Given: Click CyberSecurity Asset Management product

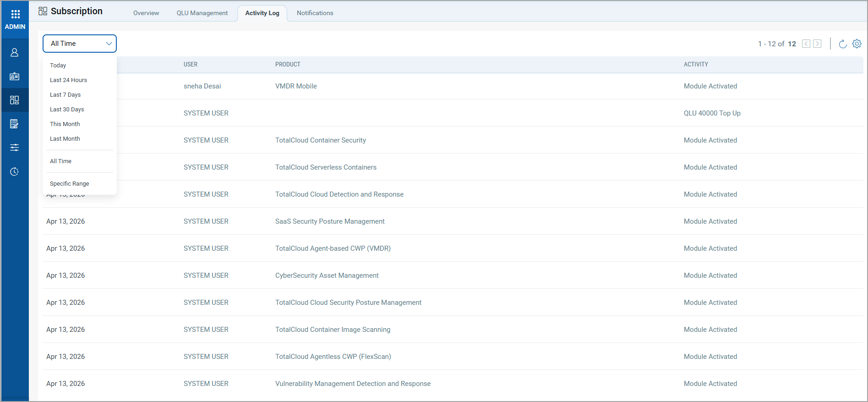Looking at the screenshot, I should point(327,275).
